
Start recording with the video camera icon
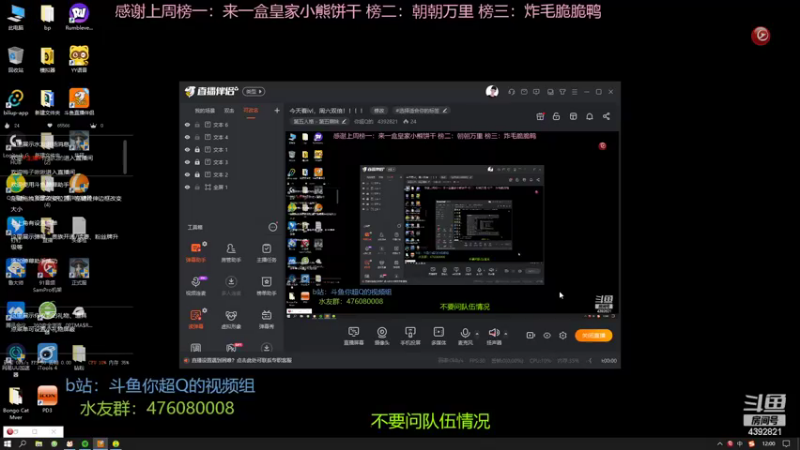(x=531, y=335)
